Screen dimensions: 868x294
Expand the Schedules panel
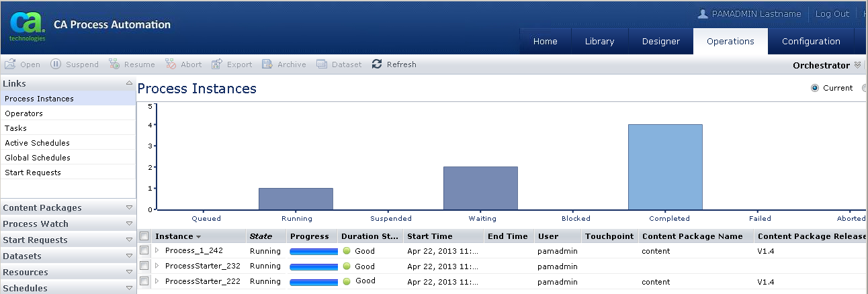click(x=129, y=288)
